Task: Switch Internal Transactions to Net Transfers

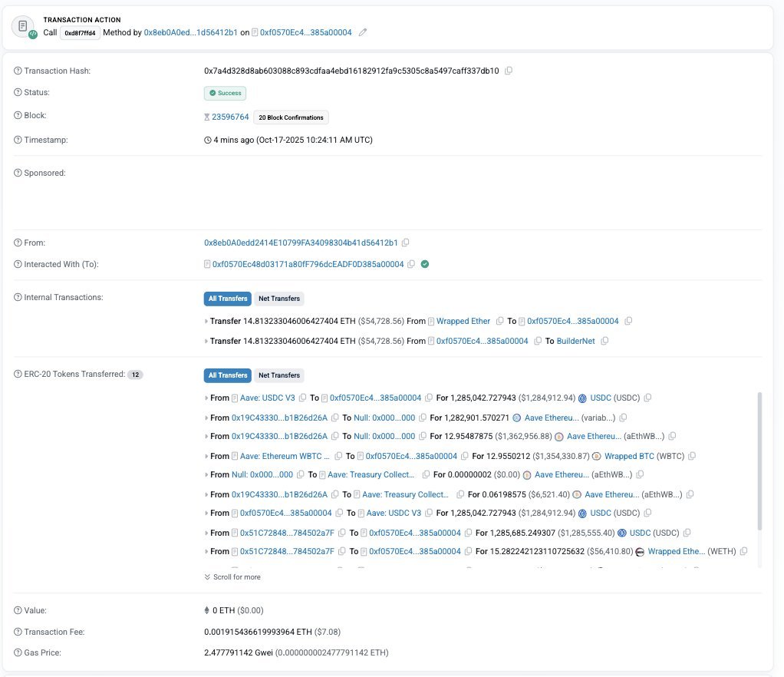Action: point(279,299)
